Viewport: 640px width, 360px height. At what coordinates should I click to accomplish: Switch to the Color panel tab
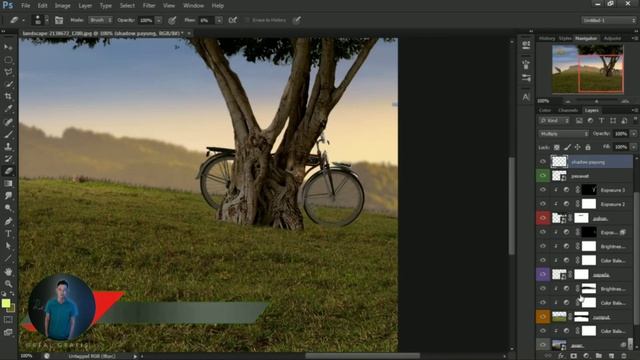tap(545, 110)
